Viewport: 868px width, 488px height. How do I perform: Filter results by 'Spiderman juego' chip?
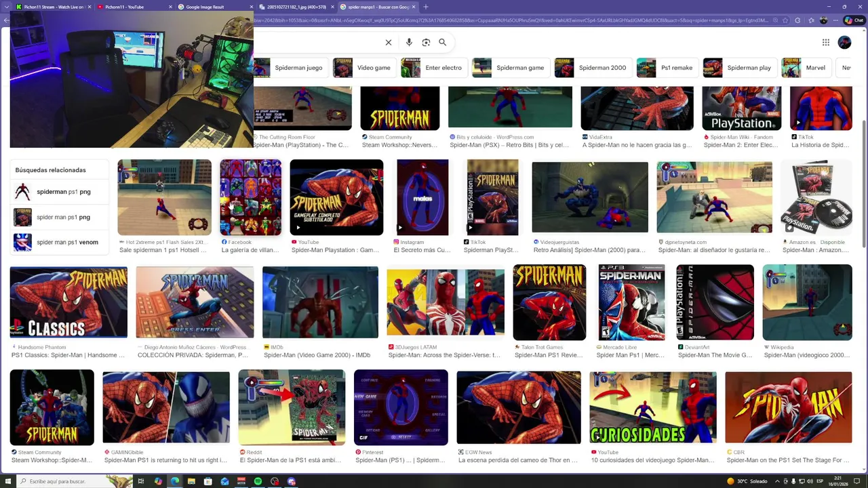click(291, 68)
